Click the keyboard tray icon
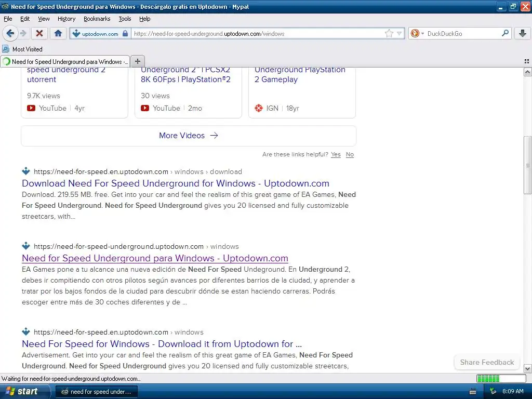The width and height of the screenshot is (532, 399). [473, 392]
